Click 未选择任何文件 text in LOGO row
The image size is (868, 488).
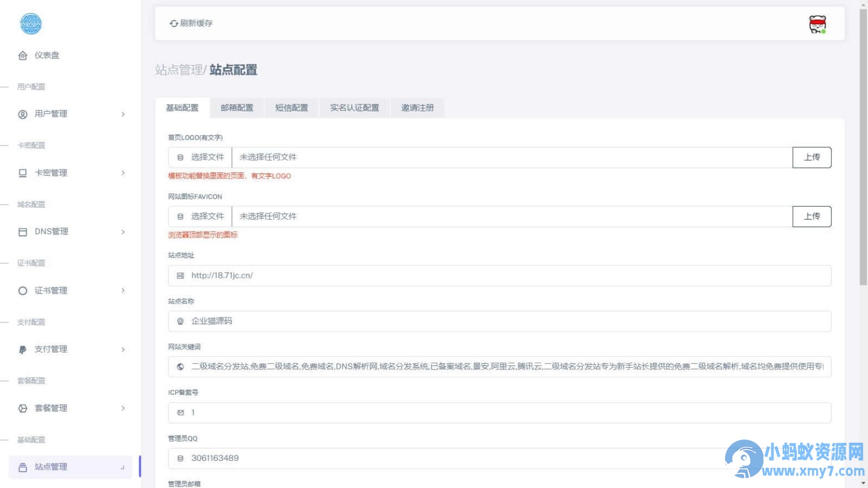coord(268,158)
